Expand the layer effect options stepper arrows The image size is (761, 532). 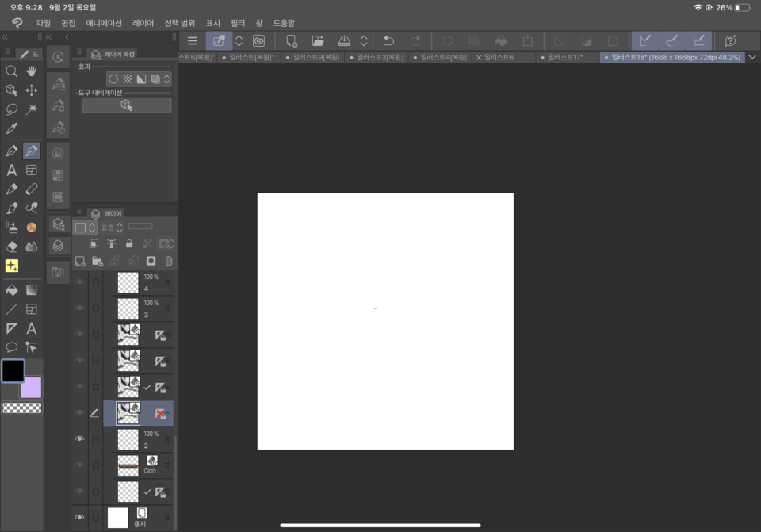point(167,79)
